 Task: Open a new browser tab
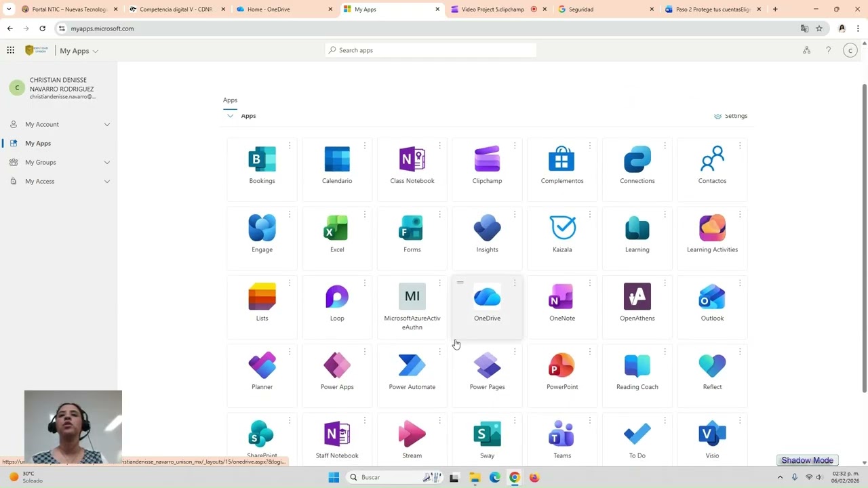775,9
